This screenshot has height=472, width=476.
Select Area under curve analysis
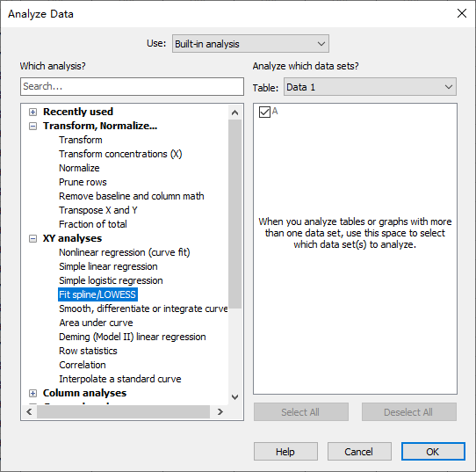(x=96, y=323)
